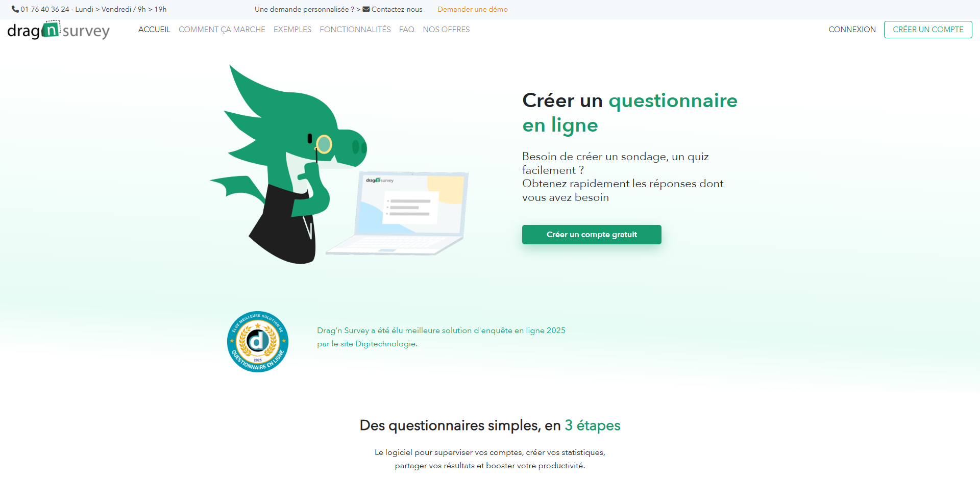Click the paragraph Besoin de créer un sondage
This screenshot has height=482, width=980.
(x=623, y=177)
